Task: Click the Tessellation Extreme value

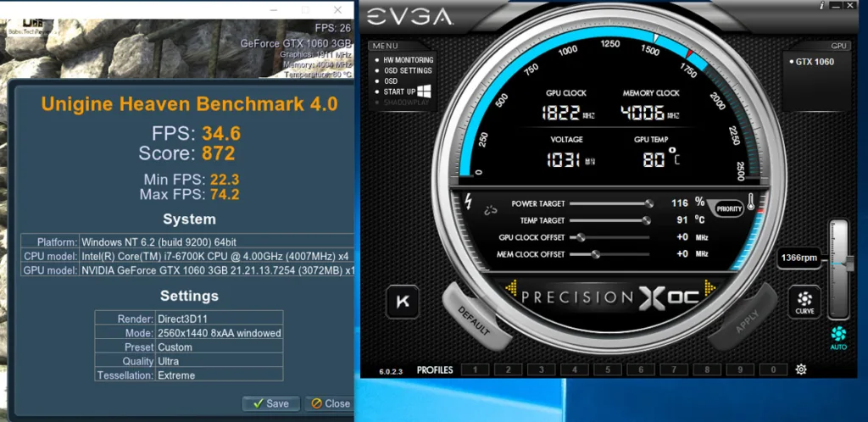Action: [176, 375]
